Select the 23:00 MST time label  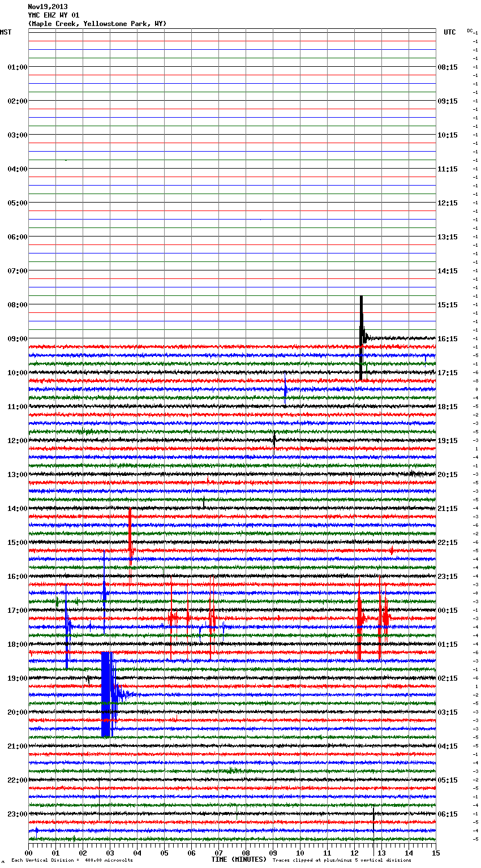18,814
